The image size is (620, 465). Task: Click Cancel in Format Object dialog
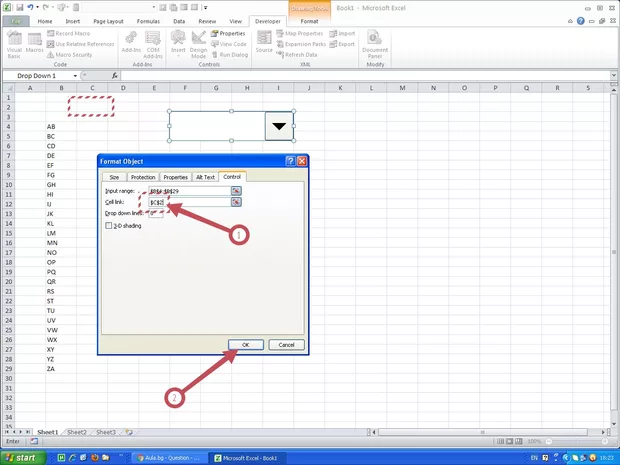[286, 345]
